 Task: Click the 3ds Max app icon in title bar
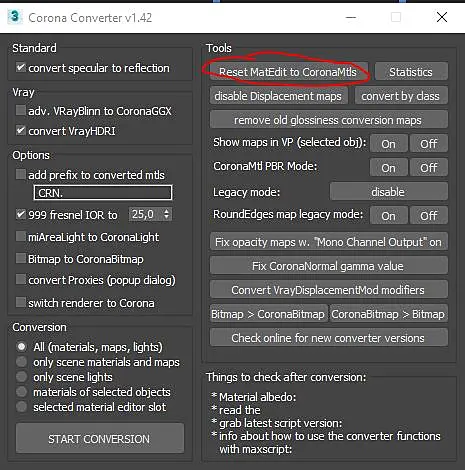15,17
